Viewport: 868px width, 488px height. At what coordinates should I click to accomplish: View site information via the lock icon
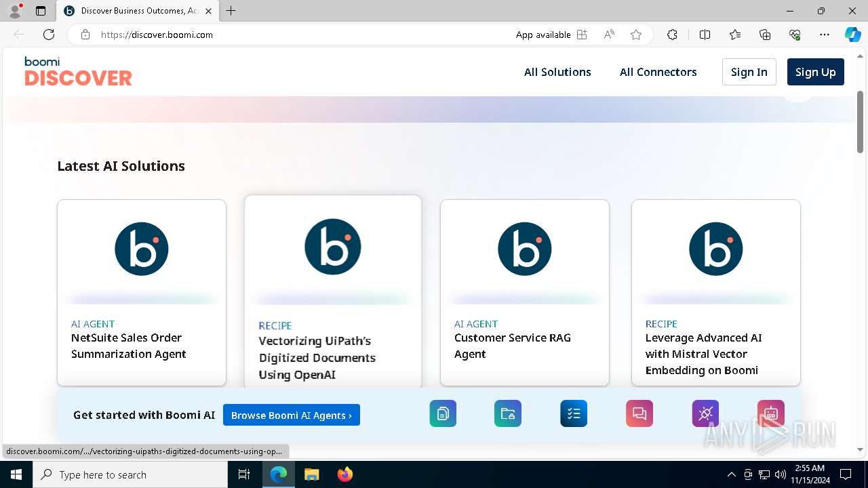point(85,35)
